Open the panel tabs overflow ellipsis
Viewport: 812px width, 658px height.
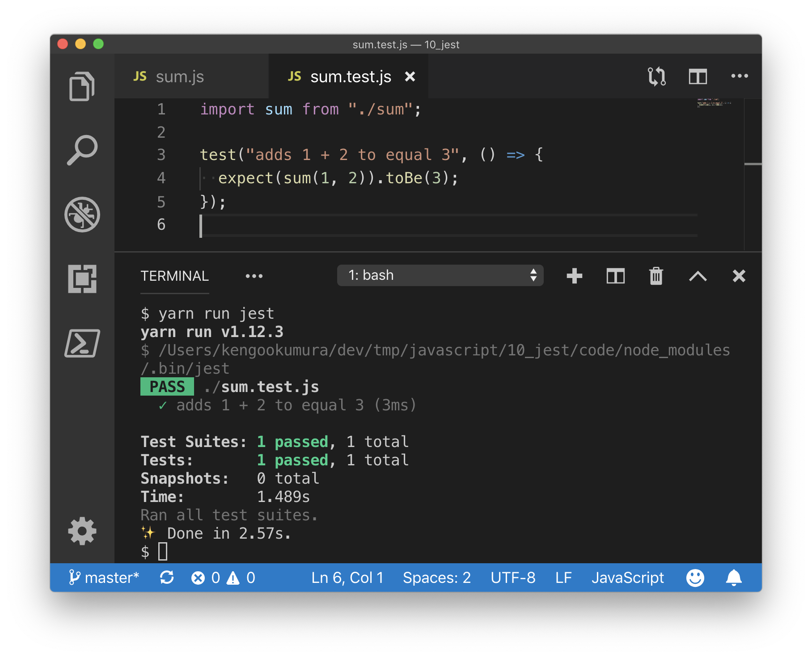coord(254,276)
